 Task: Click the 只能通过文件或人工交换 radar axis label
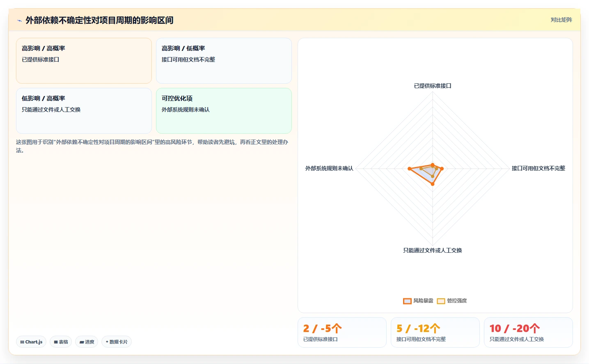(x=433, y=250)
